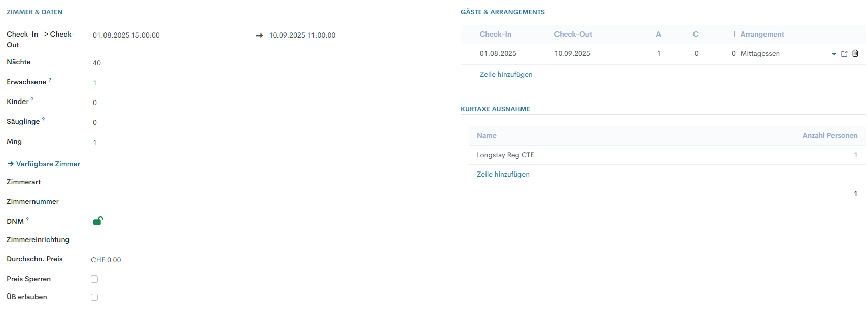Click the help icon next to DNM
The width and height of the screenshot is (868, 310).
coord(27,220)
